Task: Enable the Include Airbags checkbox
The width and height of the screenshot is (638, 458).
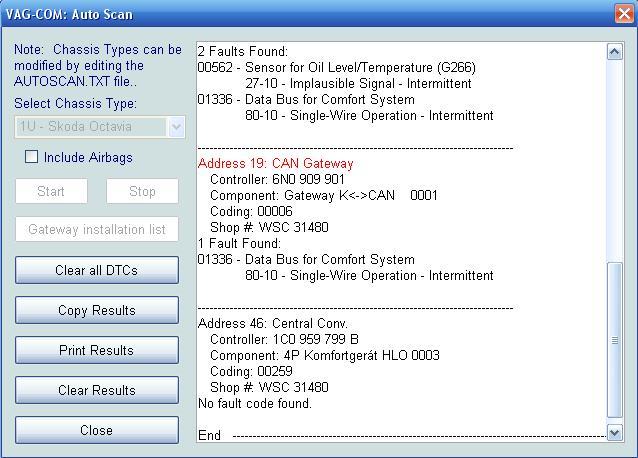Action: [32, 157]
